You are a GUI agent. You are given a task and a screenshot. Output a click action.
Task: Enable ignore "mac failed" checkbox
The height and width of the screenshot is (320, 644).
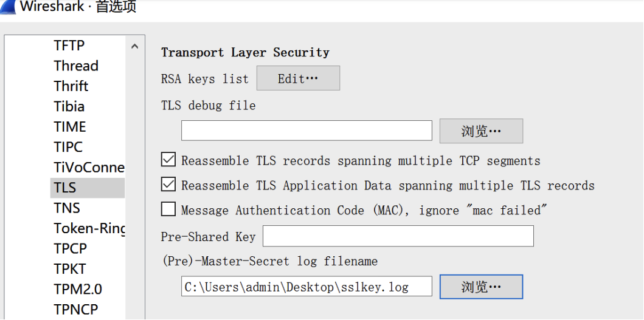(x=168, y=209)
